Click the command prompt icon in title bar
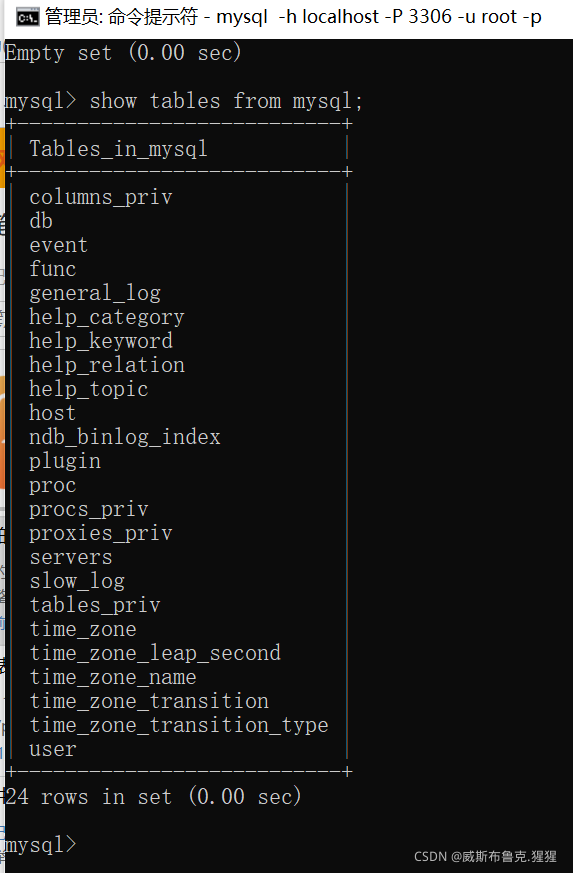573x873 pixels. 27,17
